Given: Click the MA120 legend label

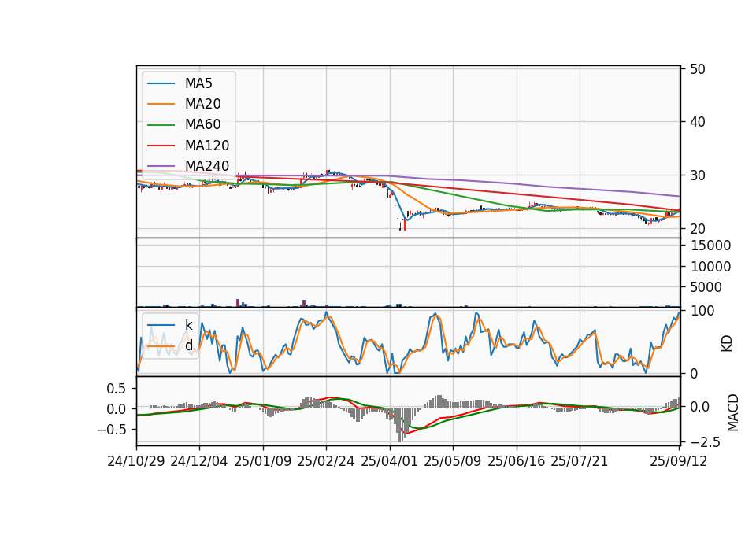Looking at the screenshot, I should click(x=207, y=146).
